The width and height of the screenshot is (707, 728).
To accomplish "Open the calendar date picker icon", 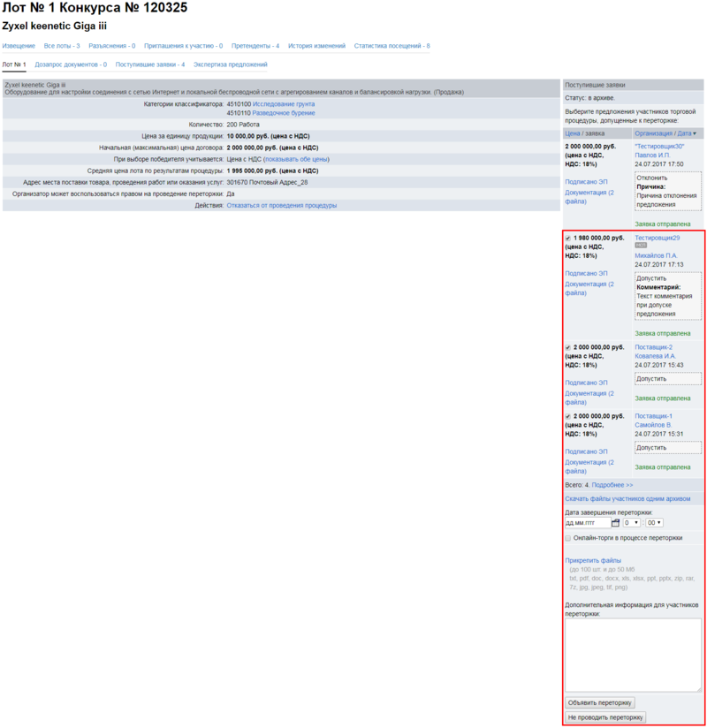I will pyautogui.click(x=616, y=523).
